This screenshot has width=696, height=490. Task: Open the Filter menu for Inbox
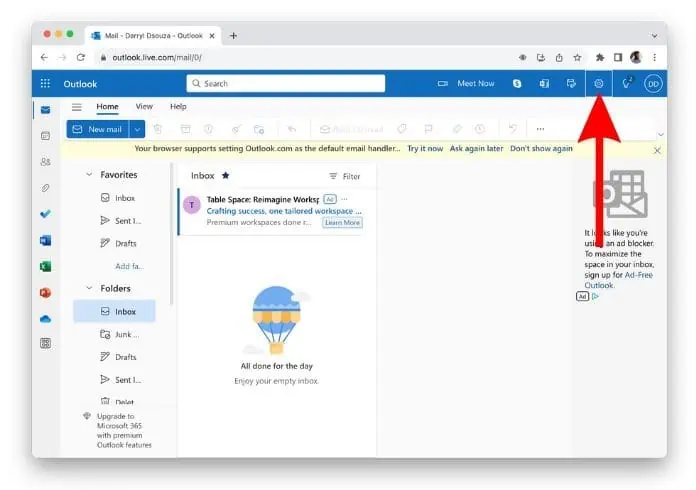point(345,176)
